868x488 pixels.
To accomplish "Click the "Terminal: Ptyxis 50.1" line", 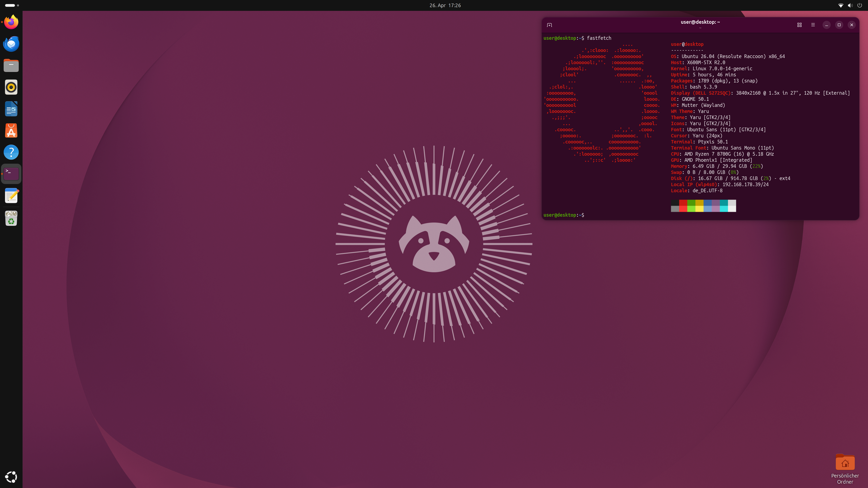I will (699, 142).
